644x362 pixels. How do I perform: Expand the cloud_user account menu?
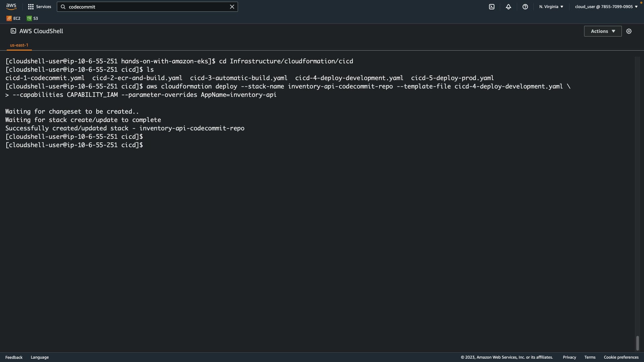(x=606, y=7)
